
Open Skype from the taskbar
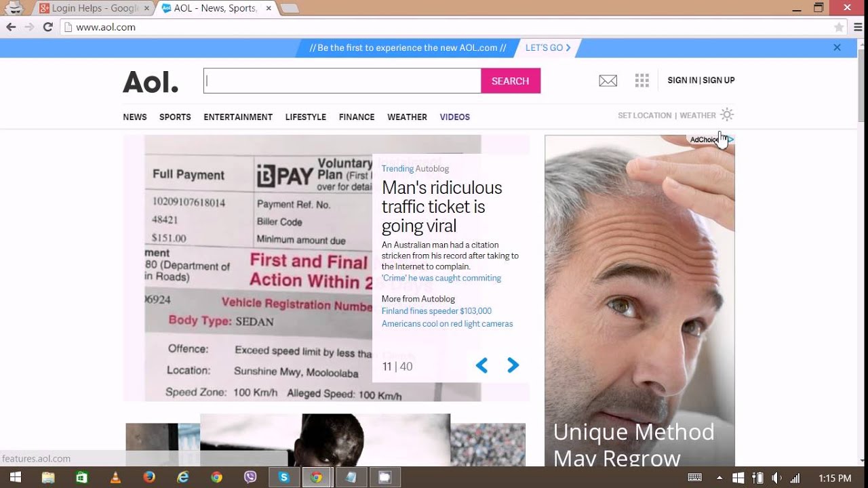[284, 477]
